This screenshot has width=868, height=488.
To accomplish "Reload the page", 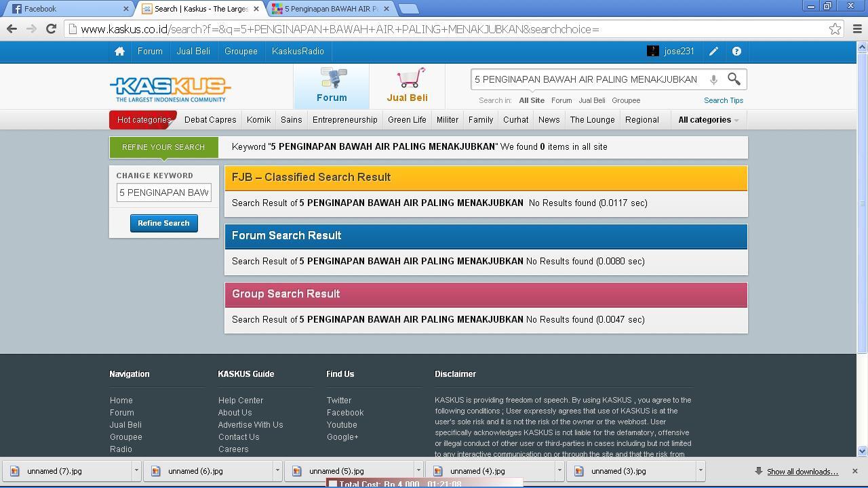I will coord(51,29).
